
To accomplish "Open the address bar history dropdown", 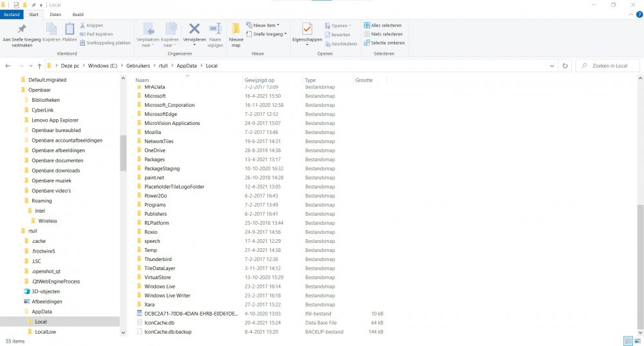I will (x=552, y=66).
